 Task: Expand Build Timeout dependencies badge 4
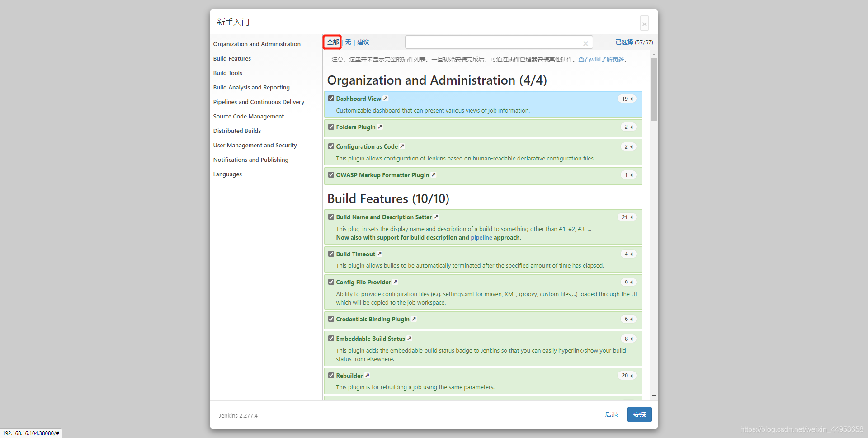click(x=628, y=254)
